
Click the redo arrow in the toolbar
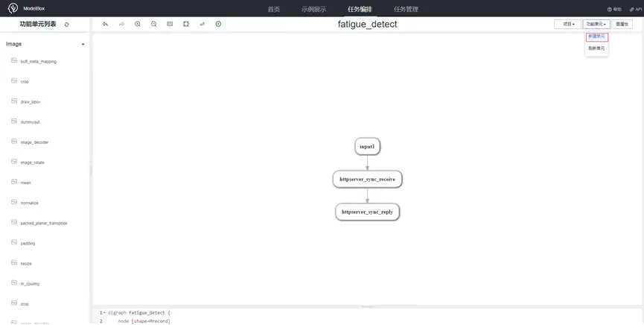pos(121,25)
